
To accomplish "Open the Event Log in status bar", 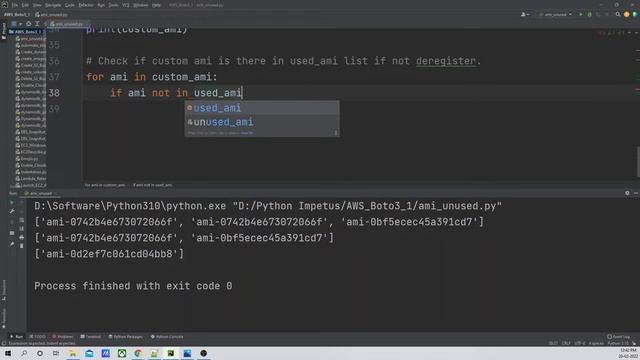I will pyautogui.click(x=618, y=337).
